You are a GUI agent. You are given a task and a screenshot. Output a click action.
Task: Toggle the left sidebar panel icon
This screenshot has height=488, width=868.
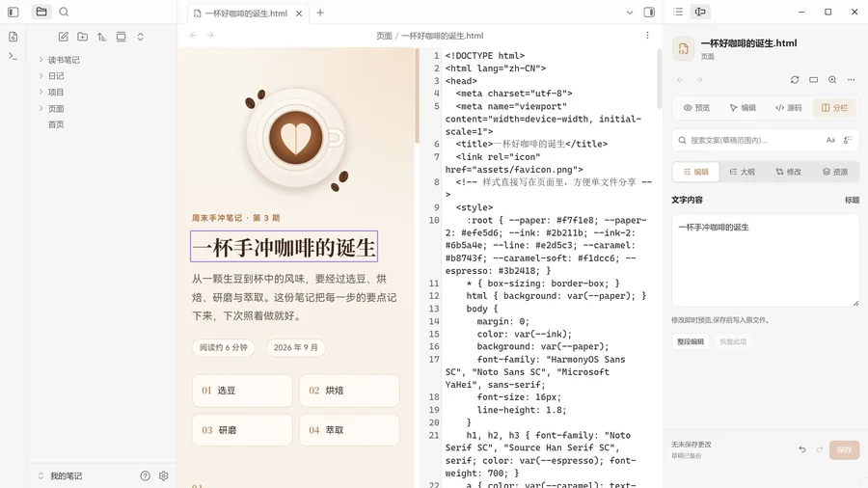coord(14,12)
